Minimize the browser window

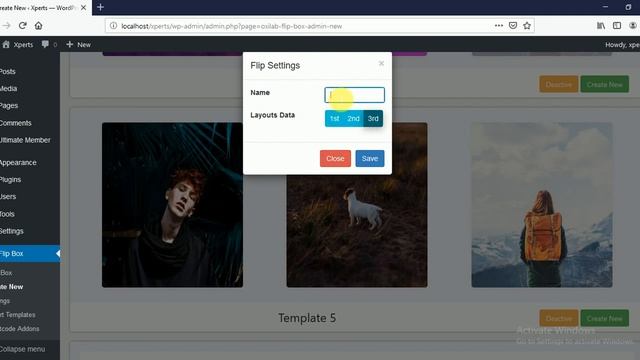pos(605,7)
